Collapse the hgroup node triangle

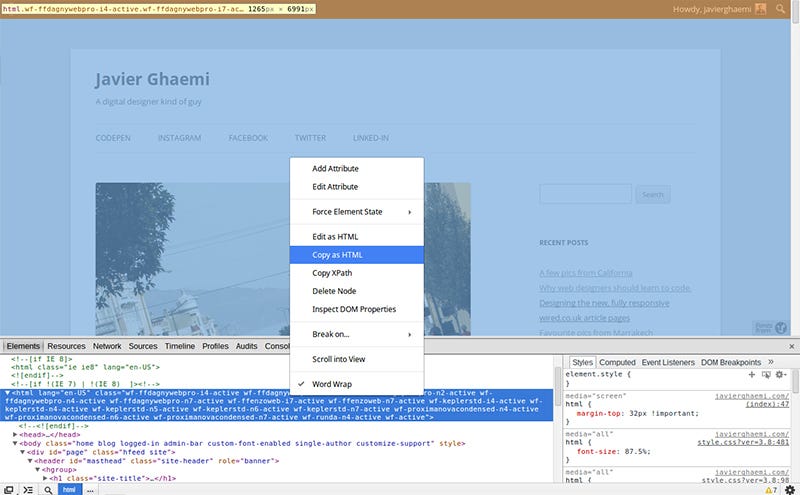click(38, 469)
